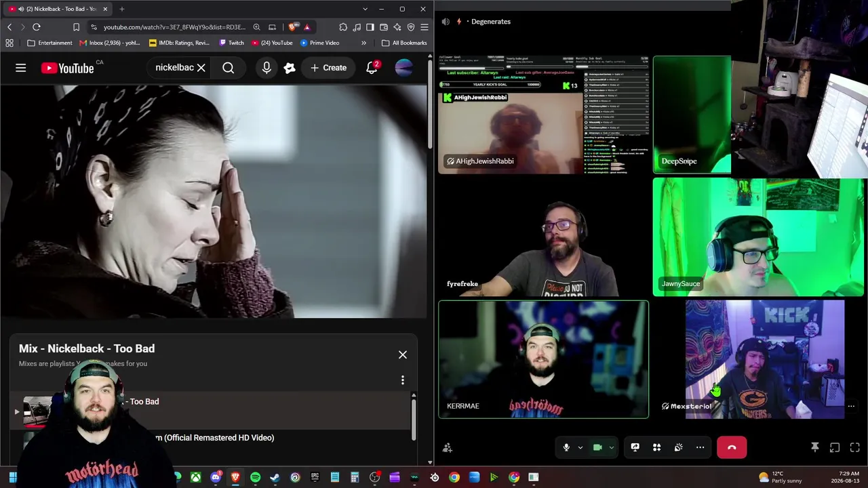Open the Gmail Inbox bookmark
868x488 pixels.
pos(109,43)
